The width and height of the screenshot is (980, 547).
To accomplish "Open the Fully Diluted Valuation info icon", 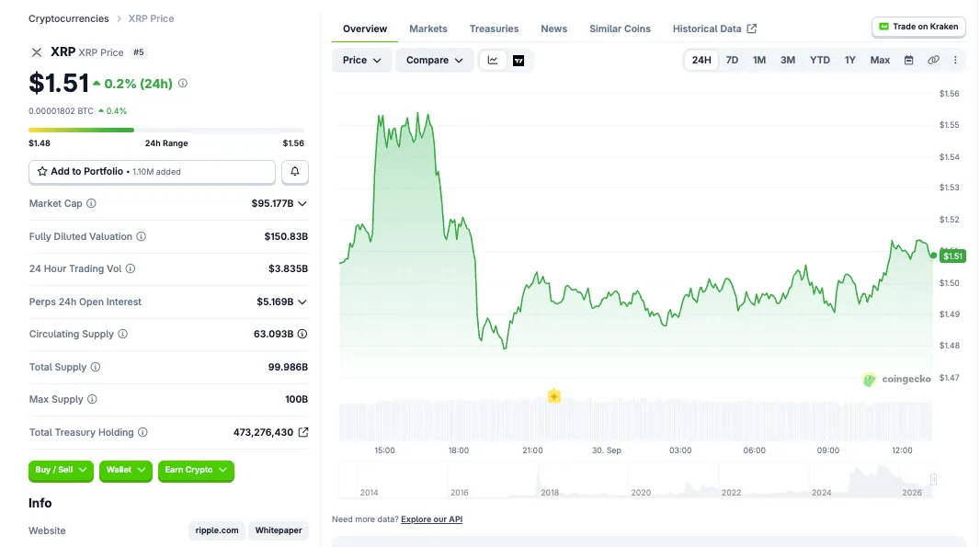I will click(142, 236).
